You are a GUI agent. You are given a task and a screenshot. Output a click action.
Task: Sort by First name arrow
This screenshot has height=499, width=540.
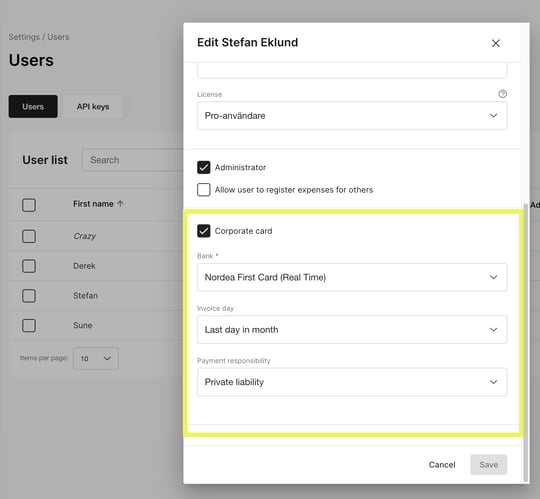coord(120,204)
